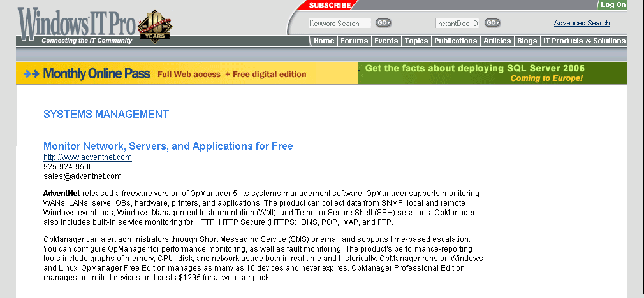The image size is (644, 298).
Task: Click the red SUBSCRIBE tab
Action: click(330, 5)
